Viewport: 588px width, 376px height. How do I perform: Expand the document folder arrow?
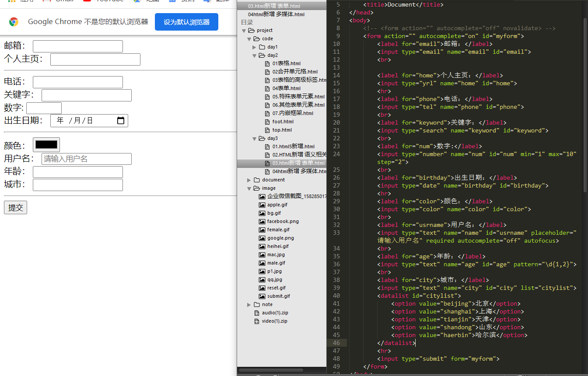pos(249,180)
